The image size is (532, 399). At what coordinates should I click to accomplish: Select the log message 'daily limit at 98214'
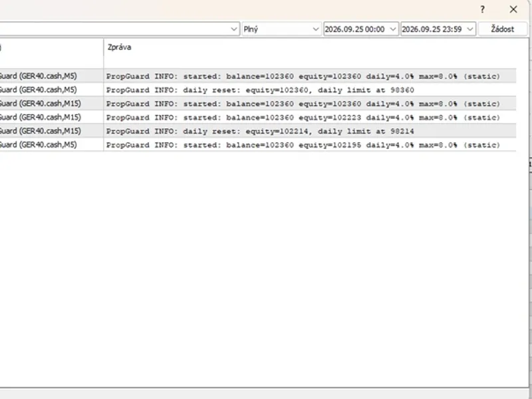[x=260, y=131]
